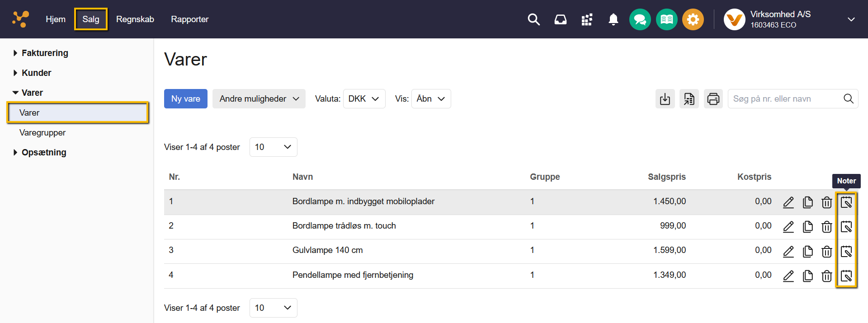Expand the Andre muligheder dropdown

tap(259, 99)
